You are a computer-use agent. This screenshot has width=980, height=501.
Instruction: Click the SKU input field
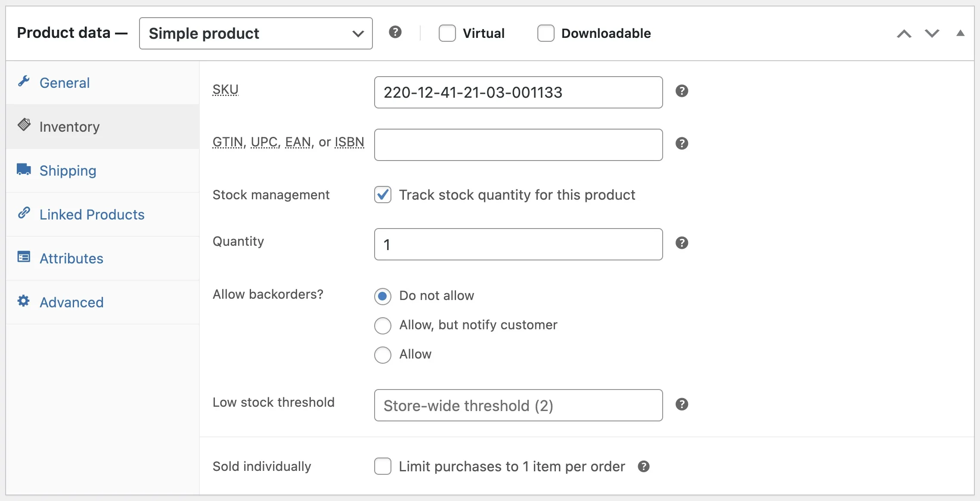[518, 92]
